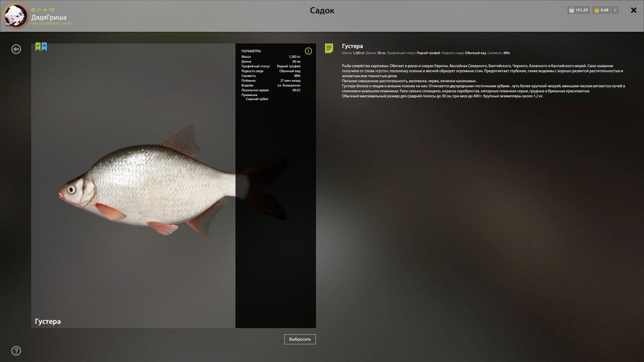The width and height of the screenshot is (644, 362).
Task: Click the Поймана 27 мин назад value
Action: click(x=290, y=80)
